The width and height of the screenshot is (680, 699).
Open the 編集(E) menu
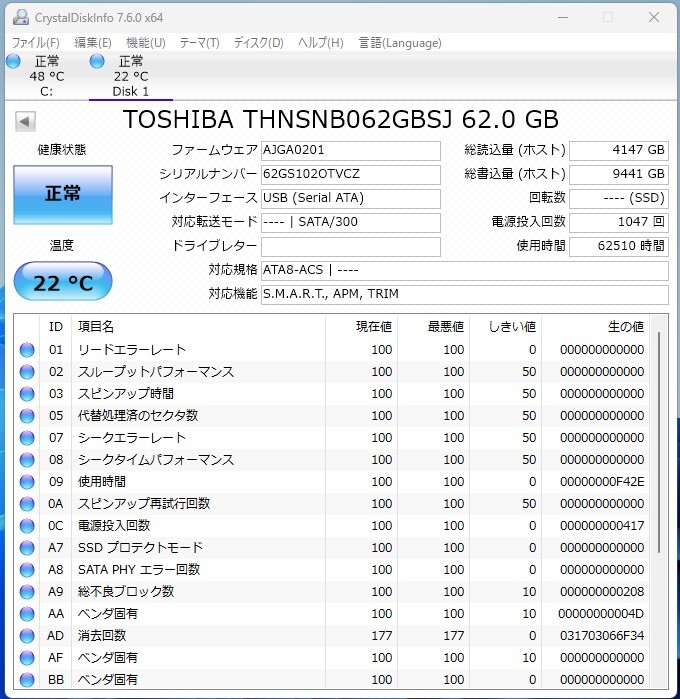(93, 43)
